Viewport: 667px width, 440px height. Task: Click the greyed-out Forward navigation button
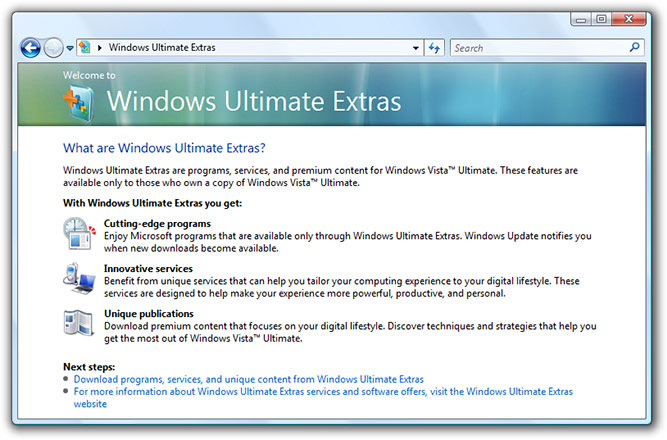(x=53, y=48)
